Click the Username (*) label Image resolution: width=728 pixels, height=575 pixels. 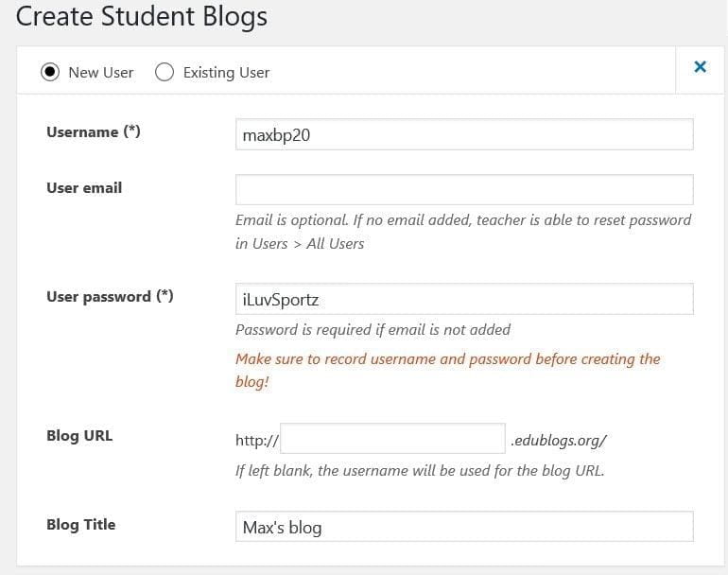94,131
